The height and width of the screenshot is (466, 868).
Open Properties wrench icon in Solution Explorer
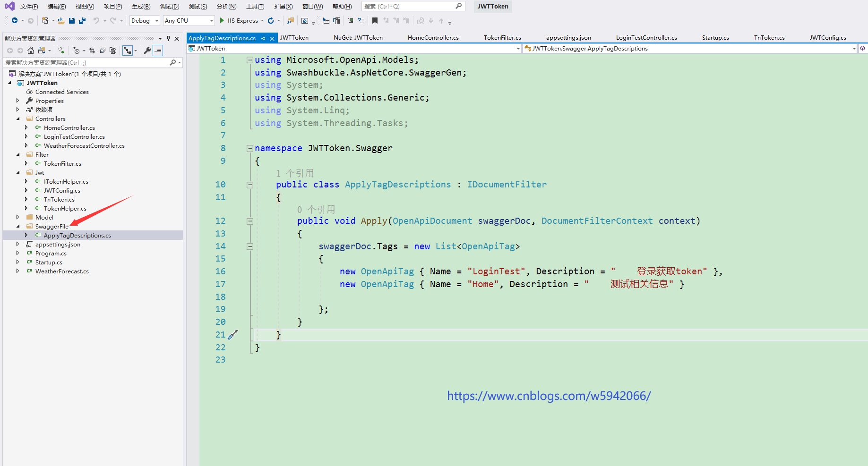click(147, 51)
